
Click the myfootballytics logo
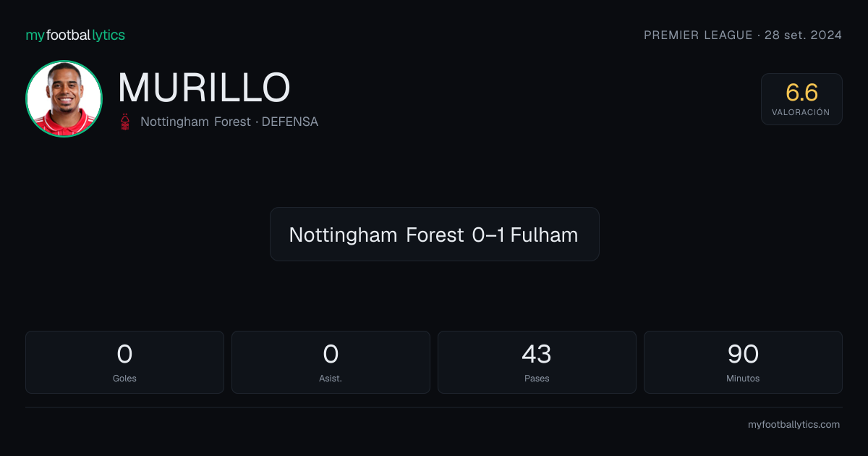75,35
